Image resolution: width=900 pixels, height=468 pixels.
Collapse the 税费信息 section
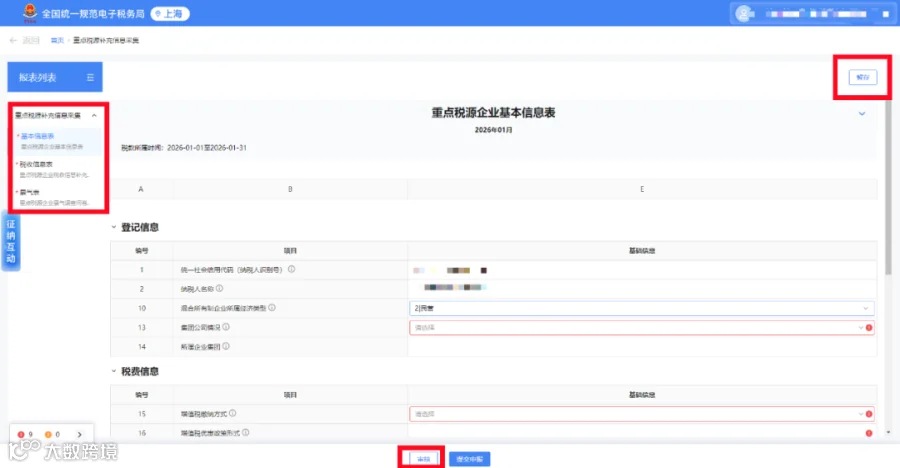[x=114, y=371]
